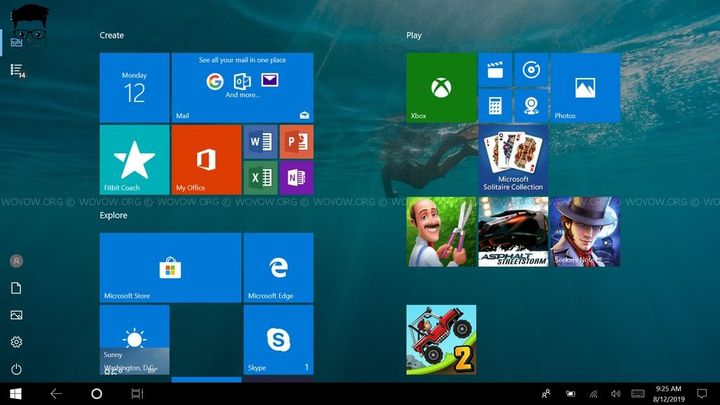Viewport: 720px width, 405px height.
Task: Open the Skype tile
Action: pos(278,340)
